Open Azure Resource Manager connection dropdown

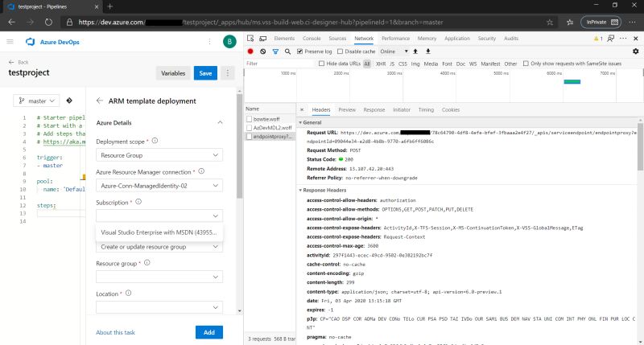coord(159,186)
